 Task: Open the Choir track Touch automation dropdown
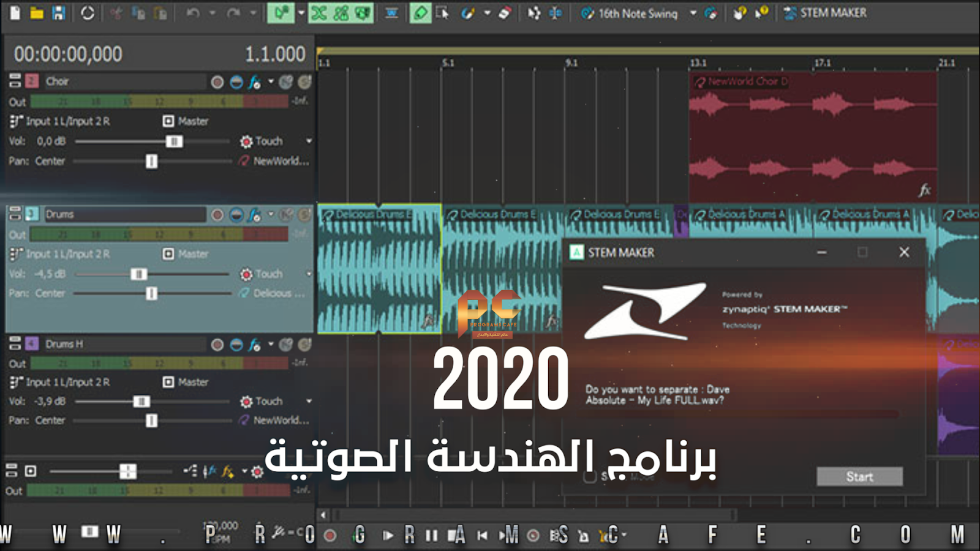coord(309,141)
